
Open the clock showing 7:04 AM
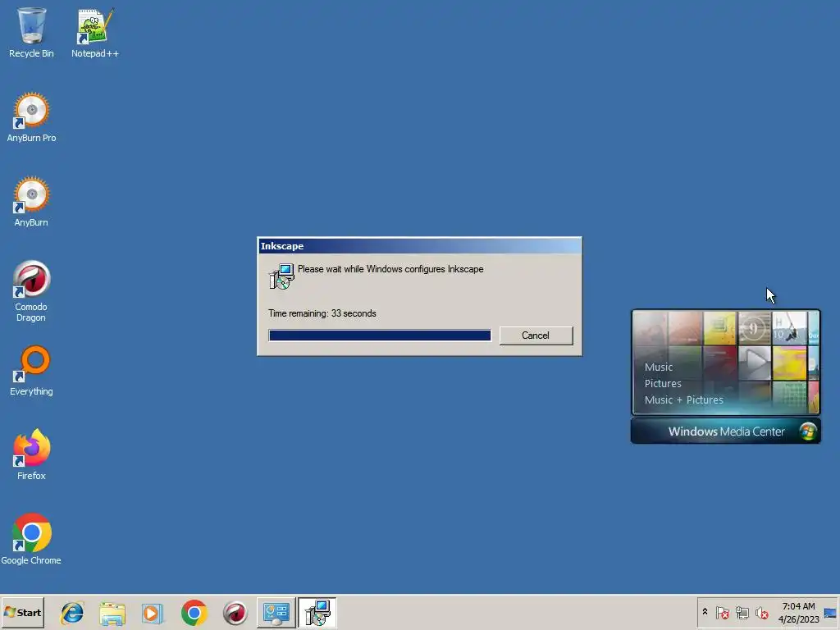798,612
